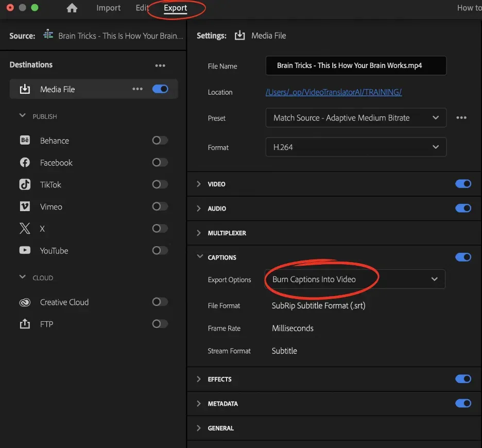482x448 pixels.
Task: Switch to the Import tab
Action: pyautogui.click(x=108, y=8)
